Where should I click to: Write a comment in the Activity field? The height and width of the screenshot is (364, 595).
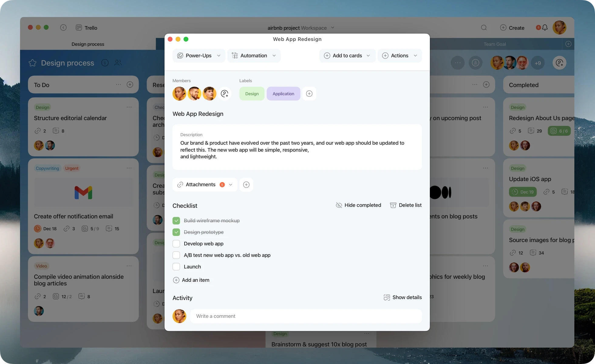click(306, 316)
